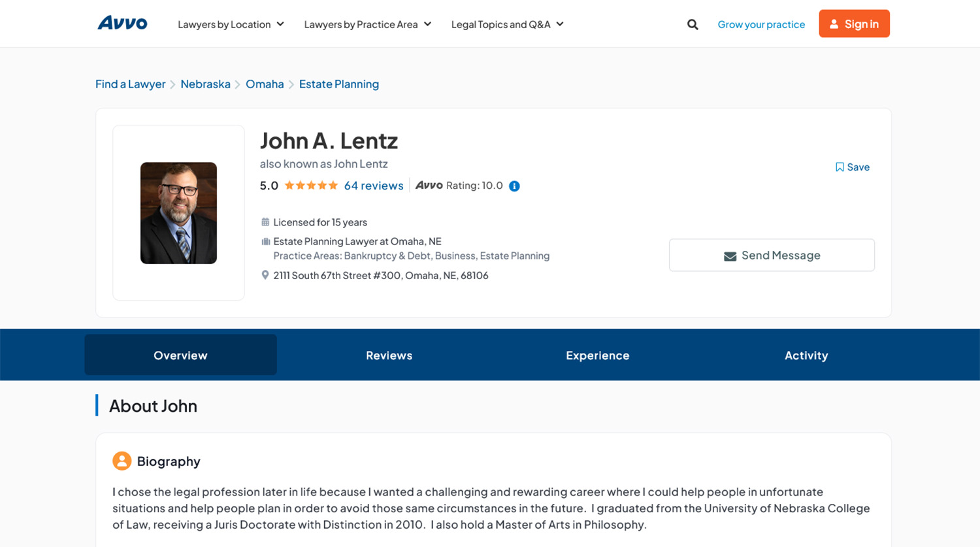Open Legal Topics and Q&A dropdown

click(507, 24)
